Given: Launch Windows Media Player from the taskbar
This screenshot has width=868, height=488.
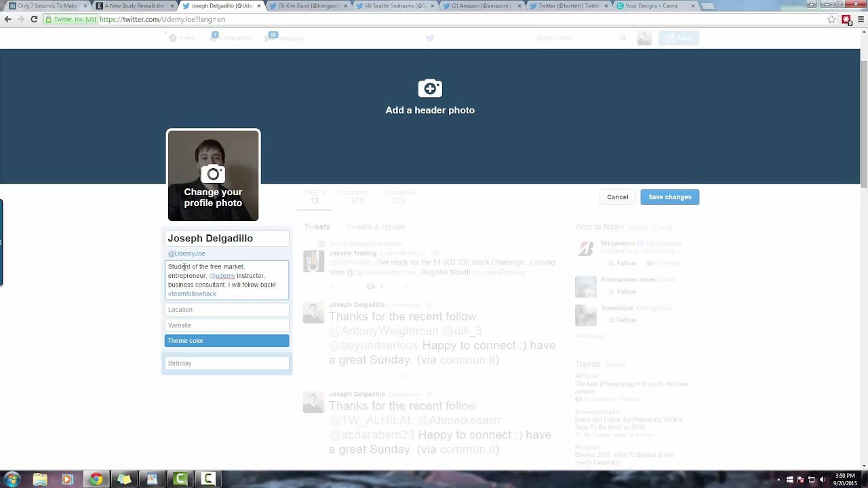Looking at the screenshot, I should pyautogui.click(x=67, y=479).
